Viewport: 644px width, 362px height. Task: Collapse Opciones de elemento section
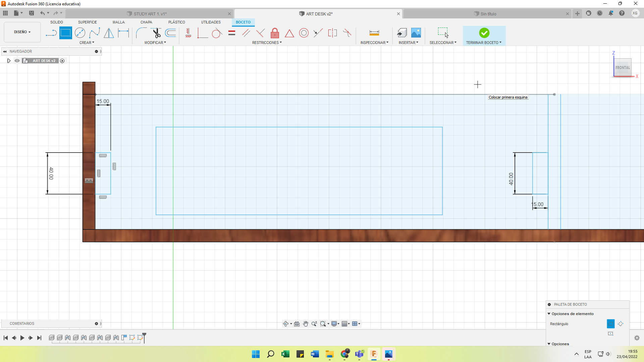click(x=549, y=314)
